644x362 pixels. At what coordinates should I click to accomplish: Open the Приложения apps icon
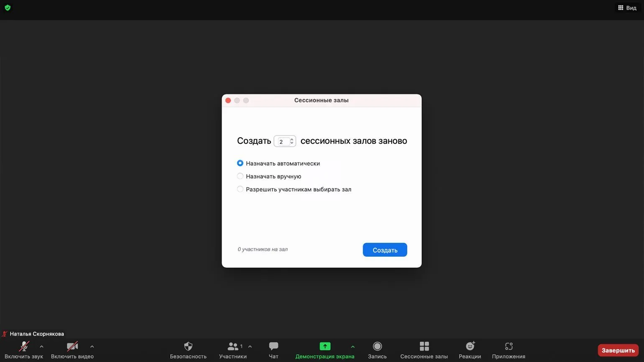(509, 347)
